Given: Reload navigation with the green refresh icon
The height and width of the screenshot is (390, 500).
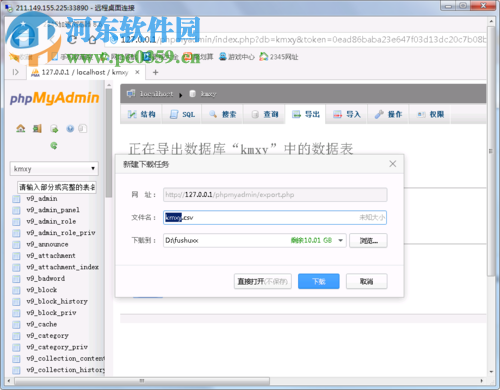Looking at the screenshot, I should point(54,145).
